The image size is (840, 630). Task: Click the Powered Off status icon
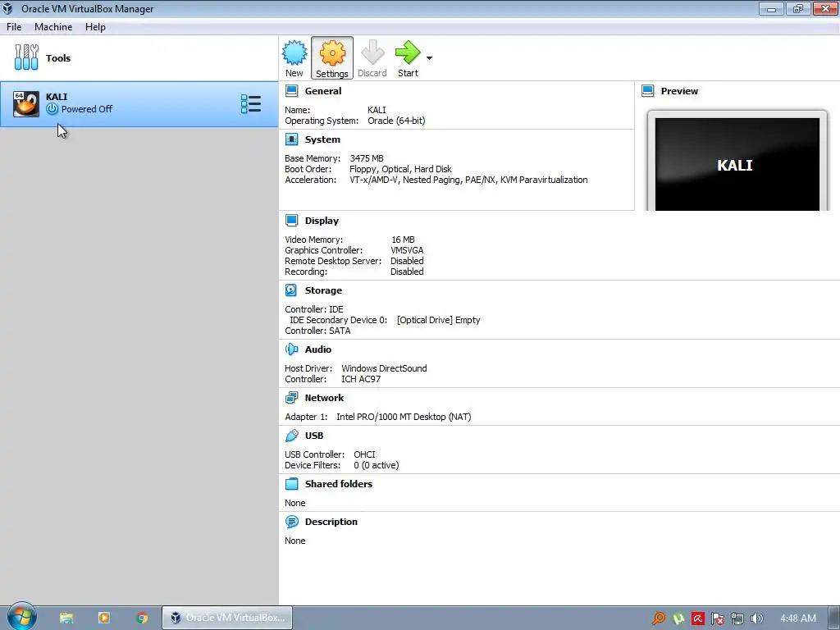52,109
